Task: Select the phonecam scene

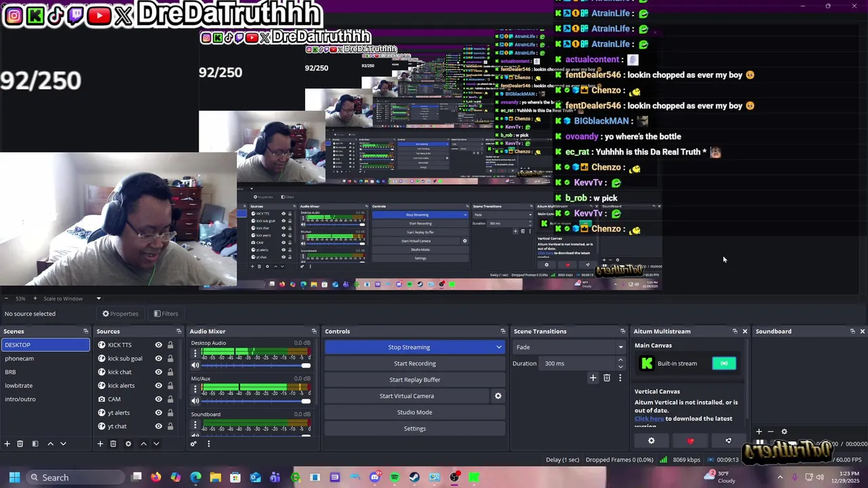Action: click(45, 359)
